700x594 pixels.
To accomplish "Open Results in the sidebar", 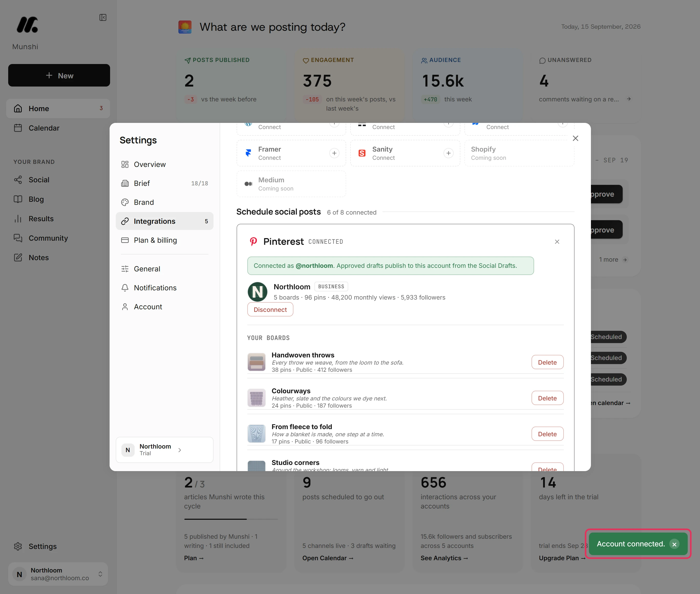I will pos(58,219).
